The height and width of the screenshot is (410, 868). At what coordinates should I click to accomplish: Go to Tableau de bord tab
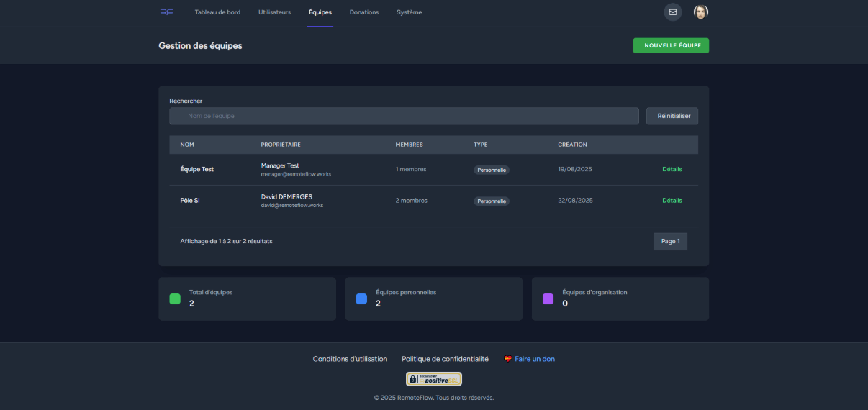pos(217,12)
